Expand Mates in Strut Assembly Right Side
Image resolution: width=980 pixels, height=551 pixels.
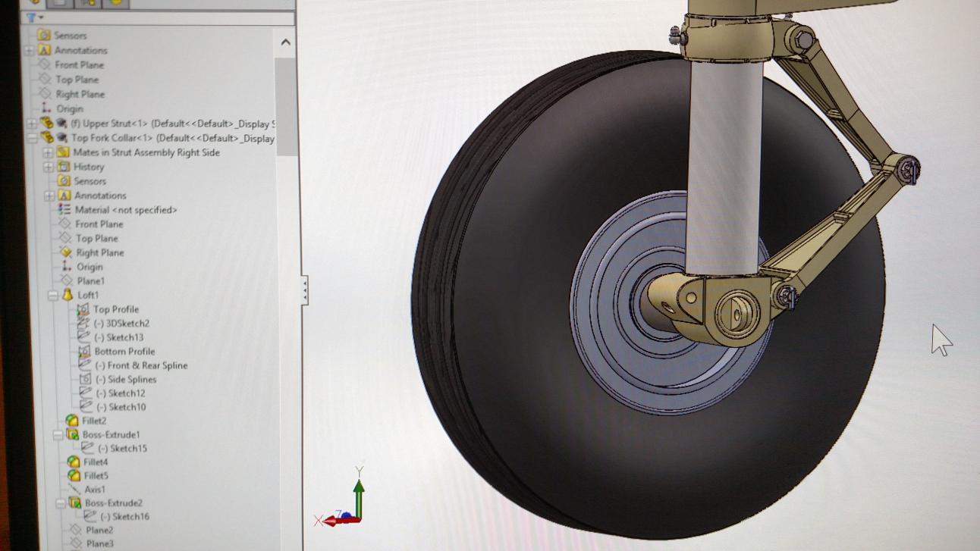coord(49,152)
